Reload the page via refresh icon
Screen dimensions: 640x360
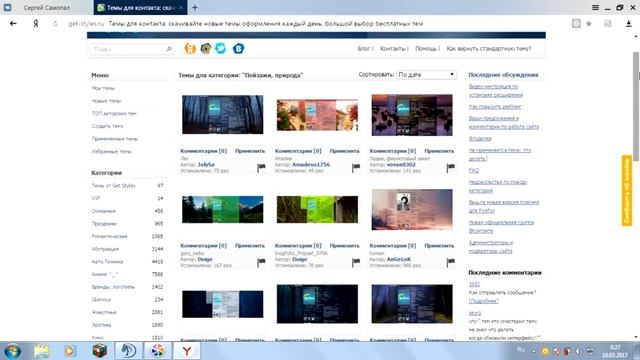click(x=55, y=24)
